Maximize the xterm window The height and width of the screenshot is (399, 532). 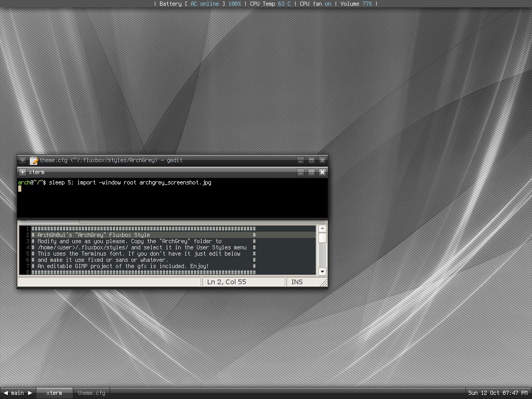tap(312, 172)
